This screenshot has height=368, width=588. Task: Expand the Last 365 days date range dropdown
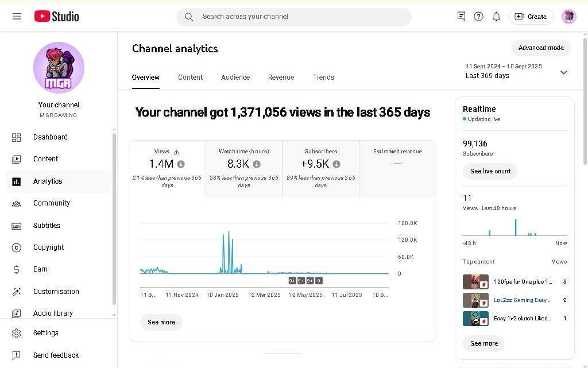click(563, 72)
